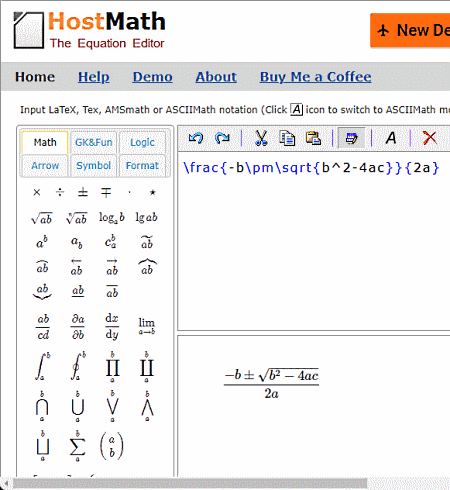The image size is (450, 490).
Task: Insert the left arrow over ab
Action: coord(76,267)
